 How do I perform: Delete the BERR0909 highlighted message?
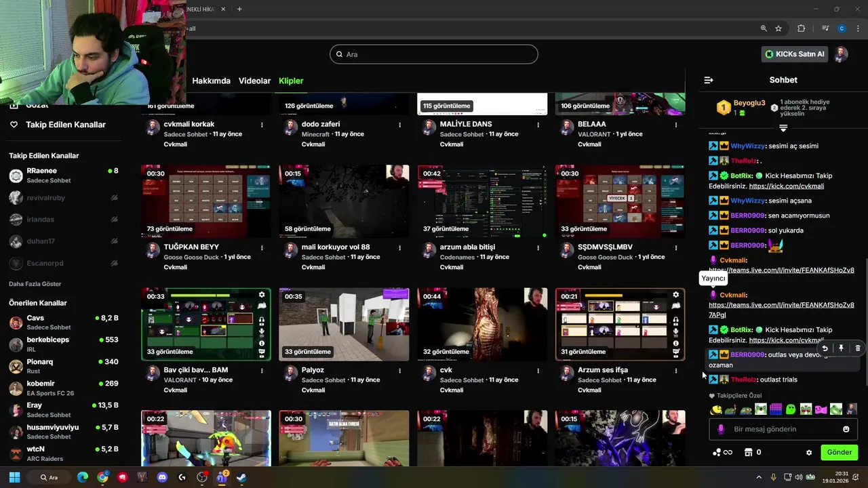pos(857,348)
